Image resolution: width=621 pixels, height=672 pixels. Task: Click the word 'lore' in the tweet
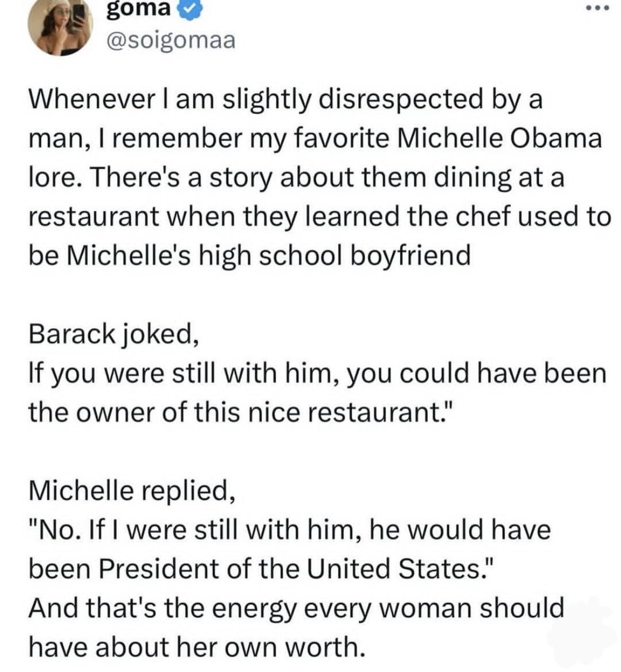pyautogui.click(x=53, y=178)
